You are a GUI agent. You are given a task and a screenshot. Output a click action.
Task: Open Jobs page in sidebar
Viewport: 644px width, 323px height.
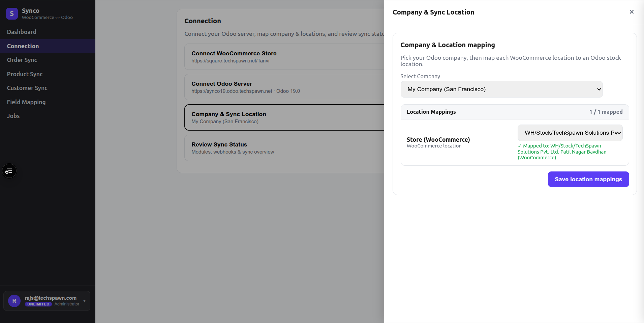click(48, 116)
